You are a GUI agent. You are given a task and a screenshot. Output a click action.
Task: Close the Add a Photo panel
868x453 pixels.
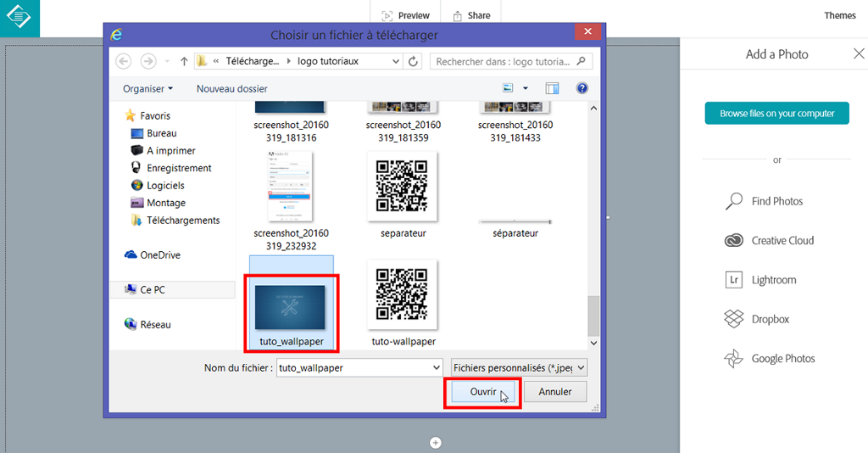click(x=859, y=54)
